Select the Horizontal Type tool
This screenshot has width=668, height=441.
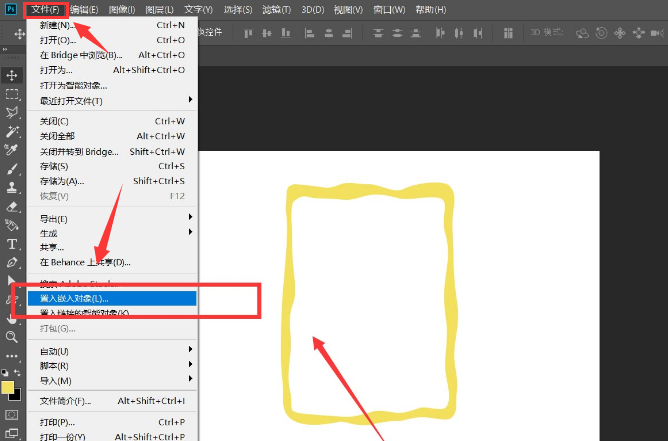[x=12, y=244]
